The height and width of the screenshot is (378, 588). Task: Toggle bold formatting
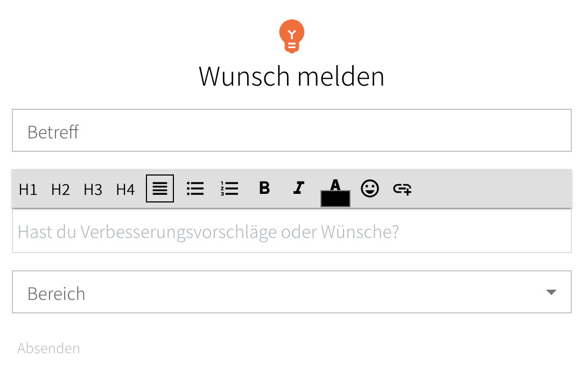pyautogui.click(x=264, y=188)
